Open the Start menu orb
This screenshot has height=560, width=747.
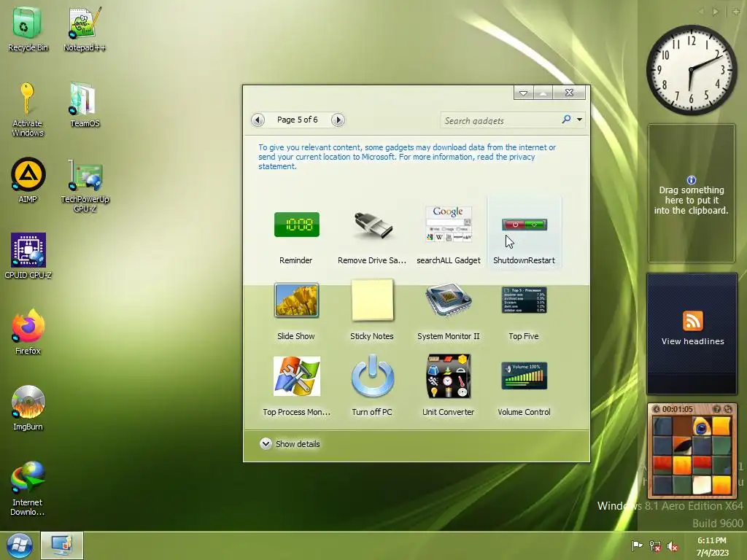coord(19,545)
